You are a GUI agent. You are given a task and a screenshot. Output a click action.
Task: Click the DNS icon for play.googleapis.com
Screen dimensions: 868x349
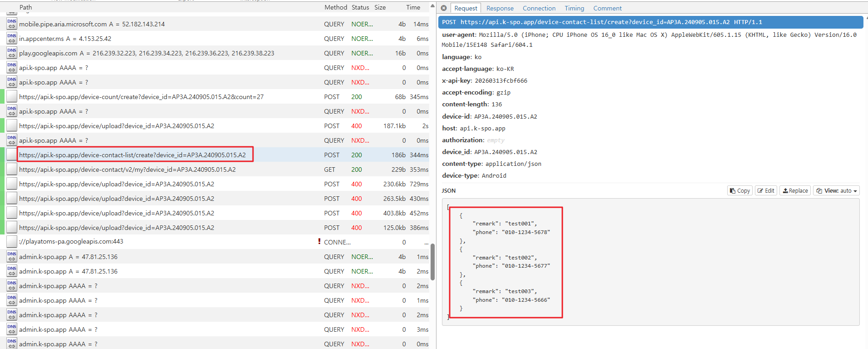point(12,53)
